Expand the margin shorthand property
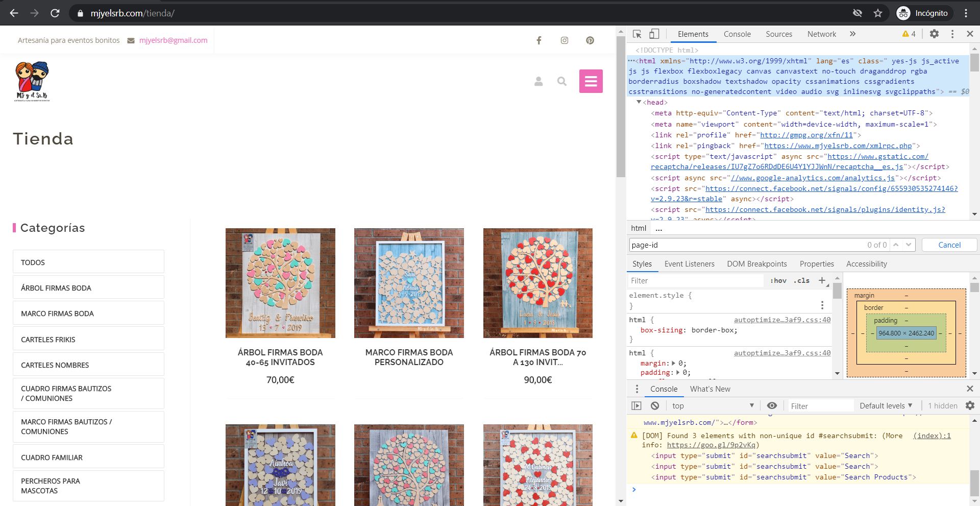980x506 pixels. (x=674, y=364)
